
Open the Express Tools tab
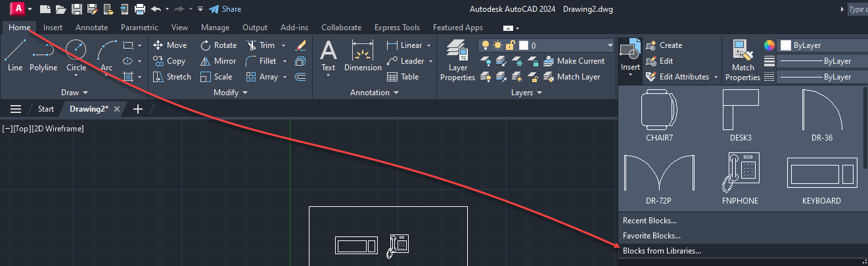tap(397, 28)
